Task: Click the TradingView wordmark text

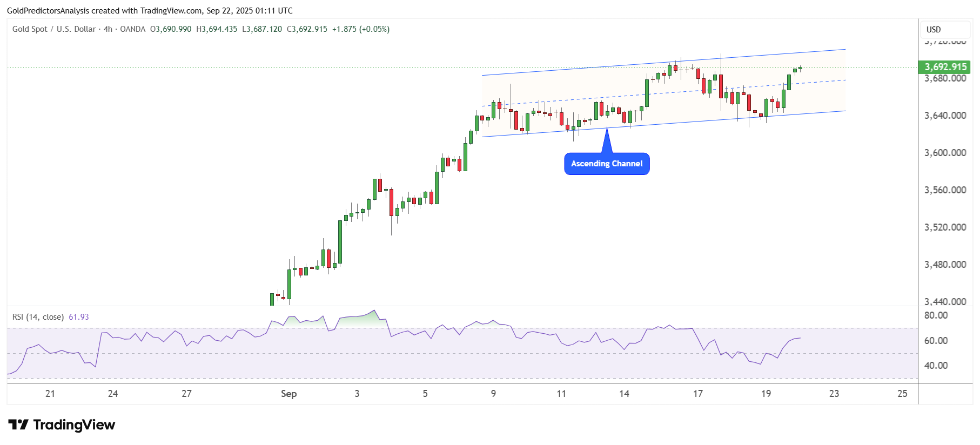Action: (74, 425)
